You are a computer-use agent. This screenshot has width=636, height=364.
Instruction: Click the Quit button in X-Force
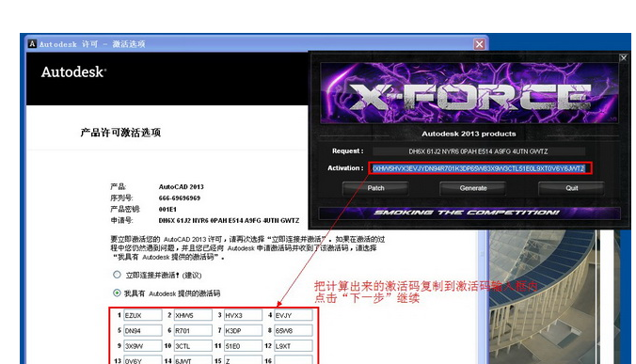pyautogui.click(x=571, y=188)
